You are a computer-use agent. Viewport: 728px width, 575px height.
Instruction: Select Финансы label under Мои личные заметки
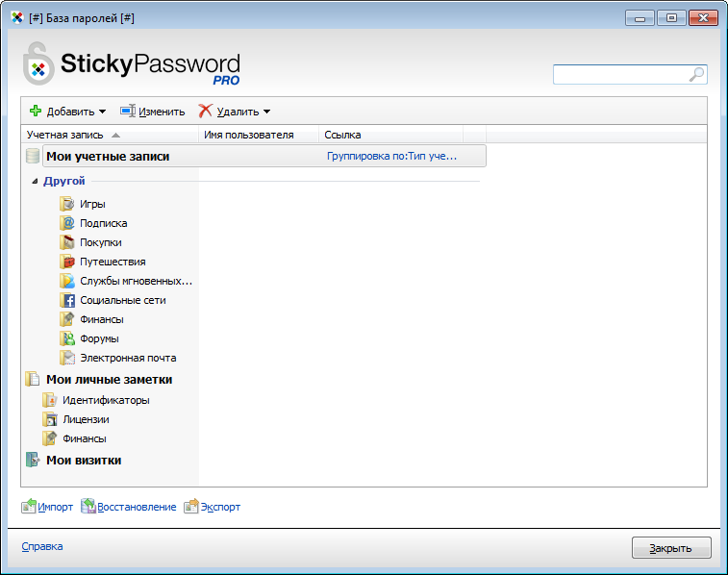pos(85,438)
